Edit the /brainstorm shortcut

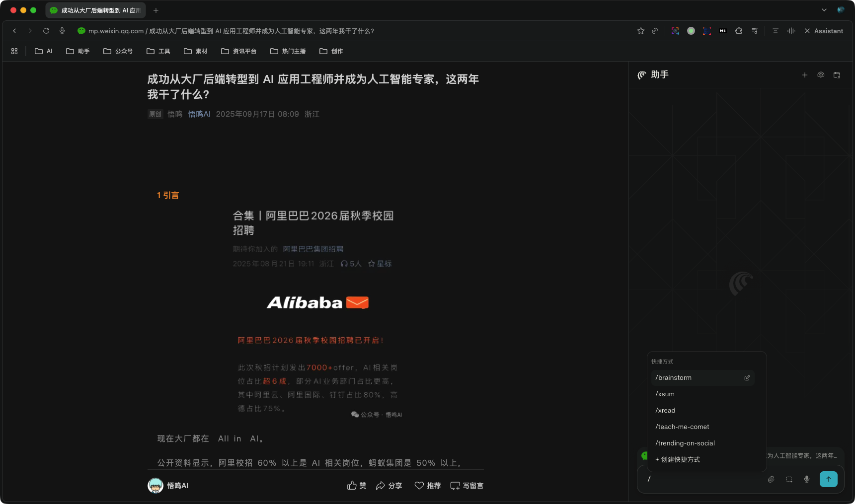747,378
